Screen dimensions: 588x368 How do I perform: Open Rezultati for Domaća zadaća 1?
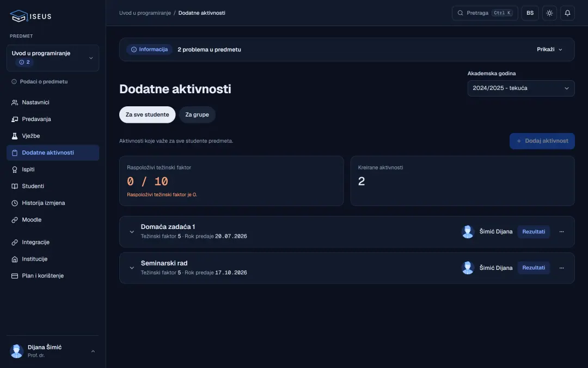click(533, 232)
